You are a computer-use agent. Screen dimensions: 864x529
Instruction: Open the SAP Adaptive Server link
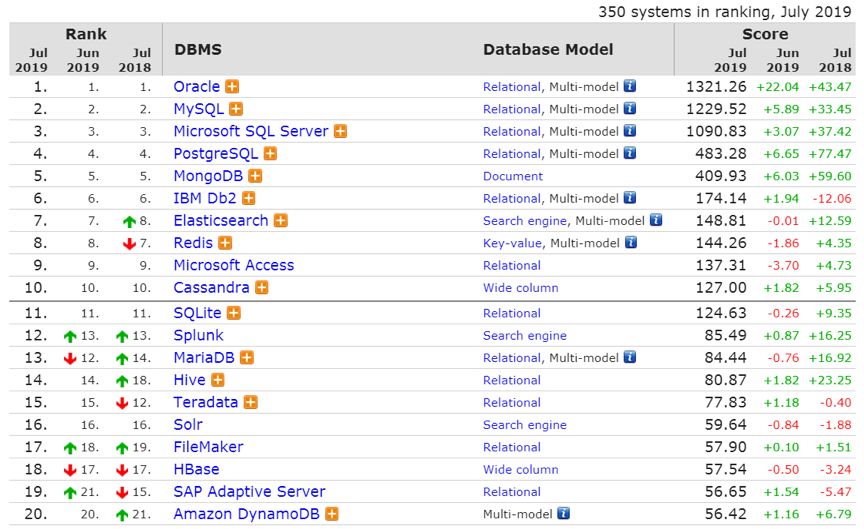click(249, 491)
